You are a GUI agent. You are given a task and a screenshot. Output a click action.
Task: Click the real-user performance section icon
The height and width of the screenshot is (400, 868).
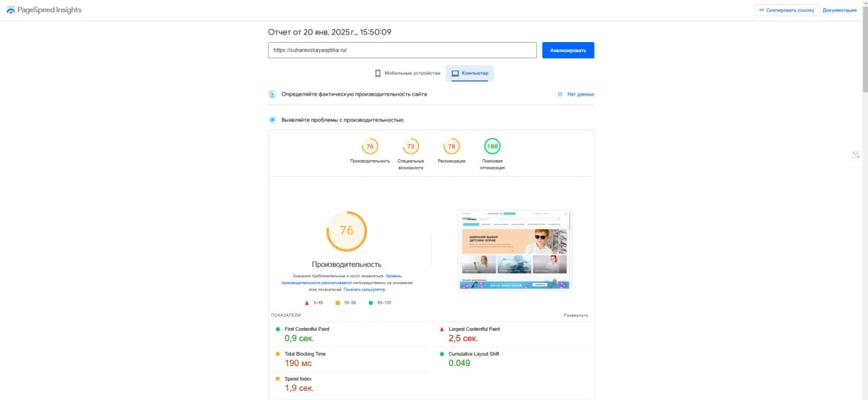coord(273,94)
